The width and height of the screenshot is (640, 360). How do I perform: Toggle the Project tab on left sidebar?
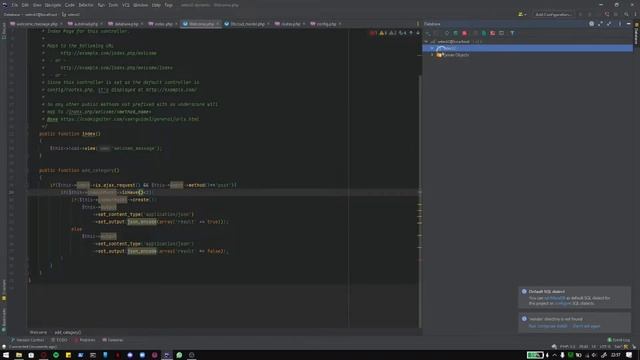point(4,31)
